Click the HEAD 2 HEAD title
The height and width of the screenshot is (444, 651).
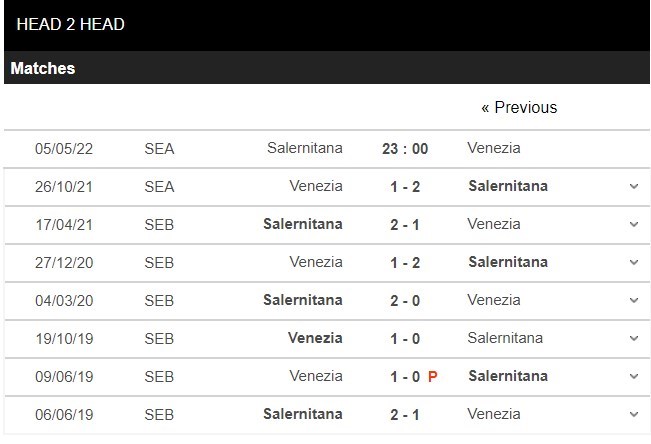(71, 24)
